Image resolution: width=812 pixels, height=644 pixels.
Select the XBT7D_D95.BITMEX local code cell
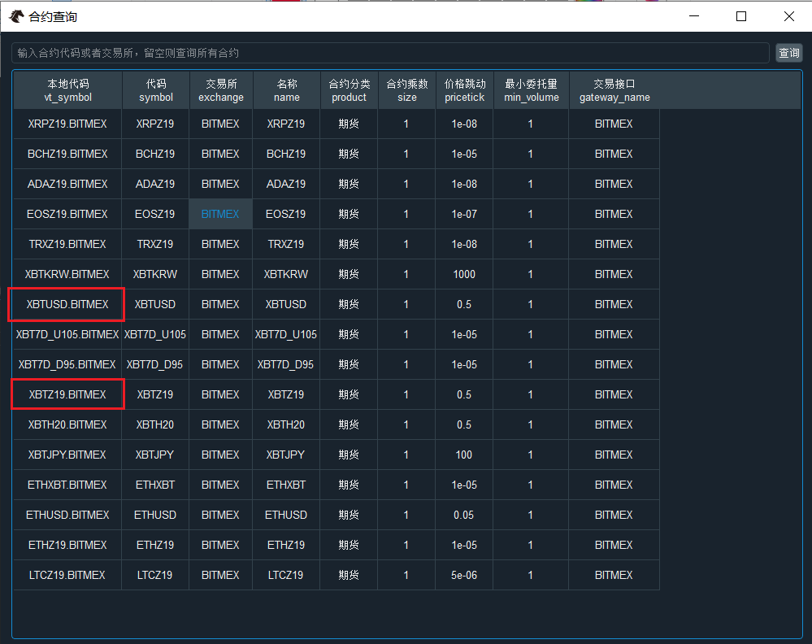point(67,364)
